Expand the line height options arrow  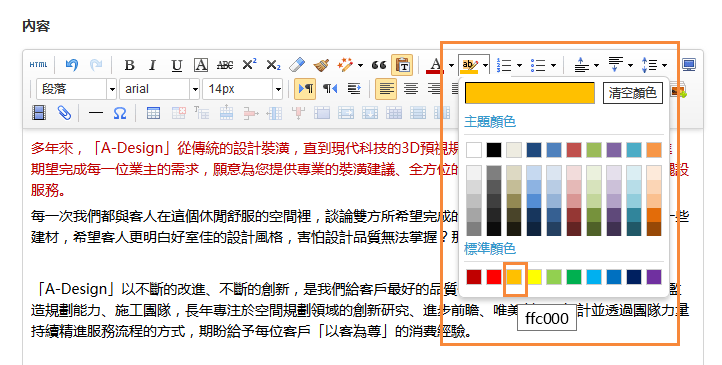[x=664, y=65]
